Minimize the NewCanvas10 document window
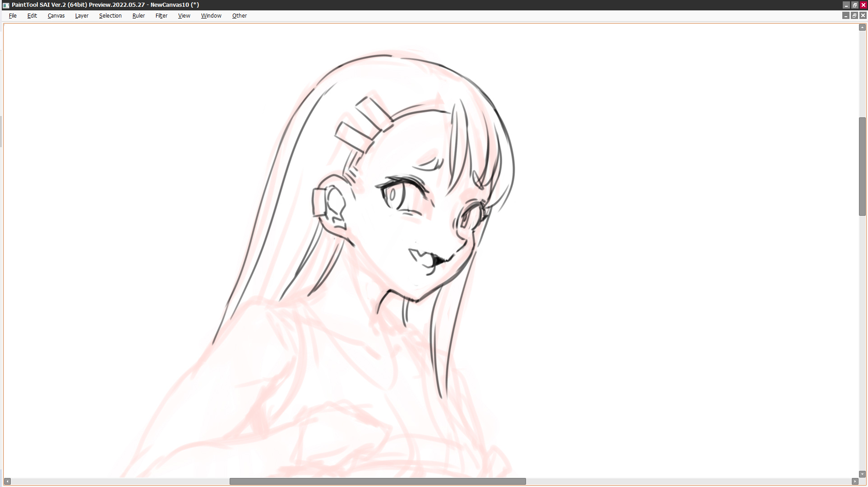 coord(846,16)
